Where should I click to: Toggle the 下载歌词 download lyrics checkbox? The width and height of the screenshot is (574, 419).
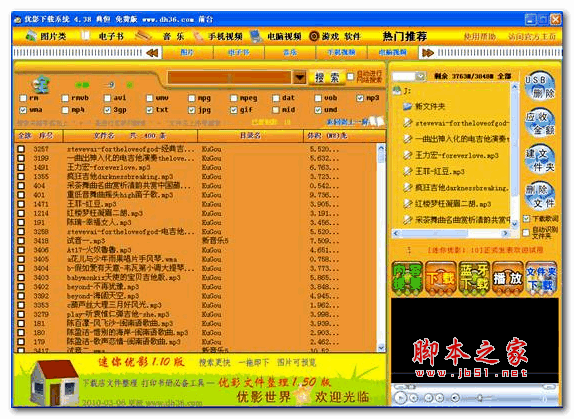(x=526, y=219)
